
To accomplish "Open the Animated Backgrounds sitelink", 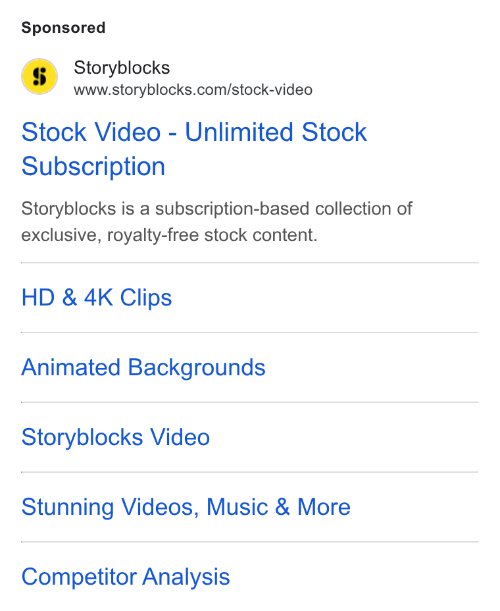I will [143, 367].
